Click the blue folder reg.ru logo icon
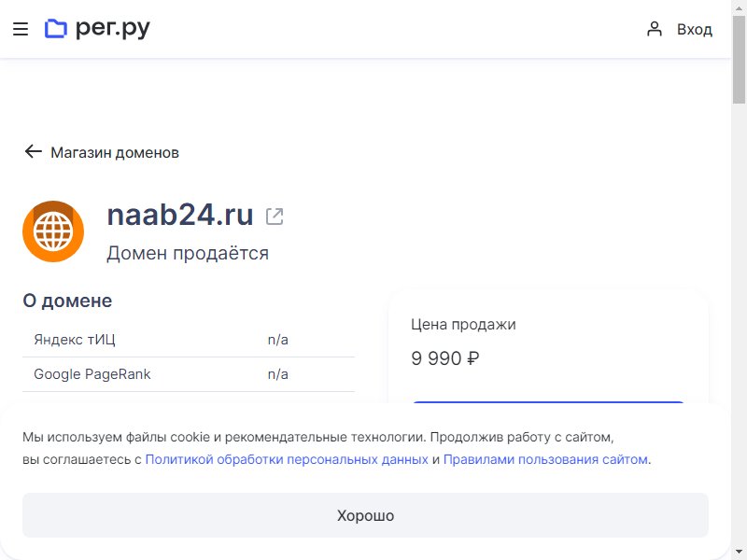747x560 pixels. pos(56,29)
